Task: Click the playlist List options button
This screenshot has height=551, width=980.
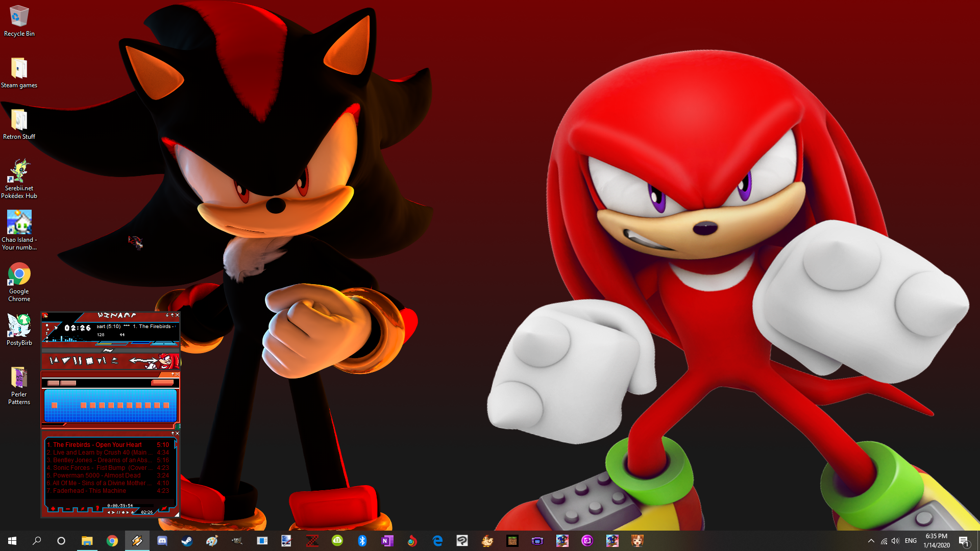Action: [x=164, y=509]
